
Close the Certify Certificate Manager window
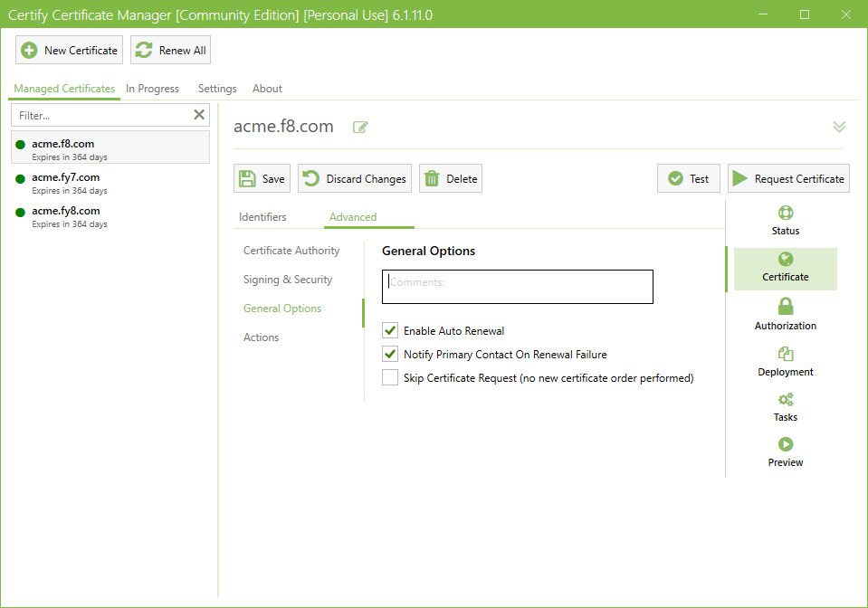point(846,14)
